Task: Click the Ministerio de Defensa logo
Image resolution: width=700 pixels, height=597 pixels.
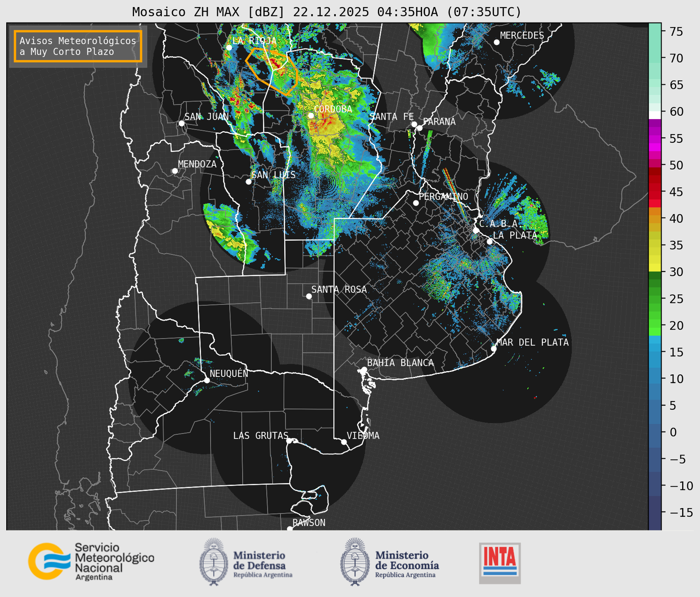Action: (x=246, y=562)
